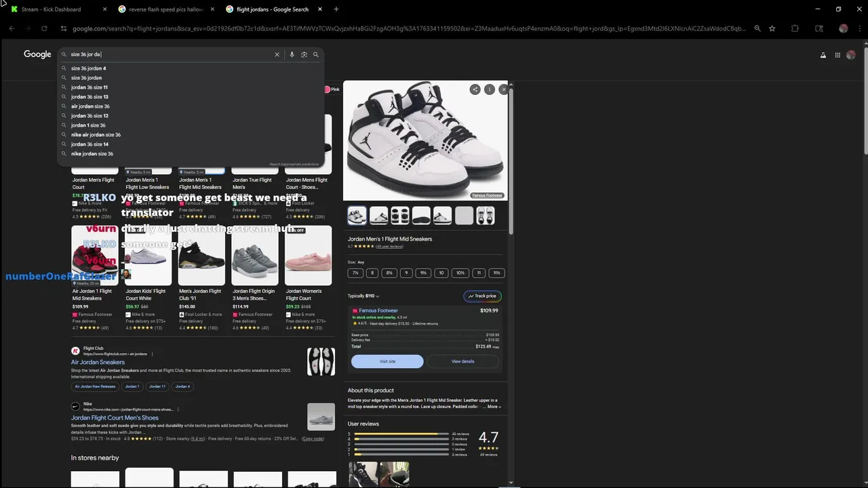The height and width of the screenshot is (488, 868).
Task: Click the 'Air Jordan New Releases' chip
Action: point(95,386)
